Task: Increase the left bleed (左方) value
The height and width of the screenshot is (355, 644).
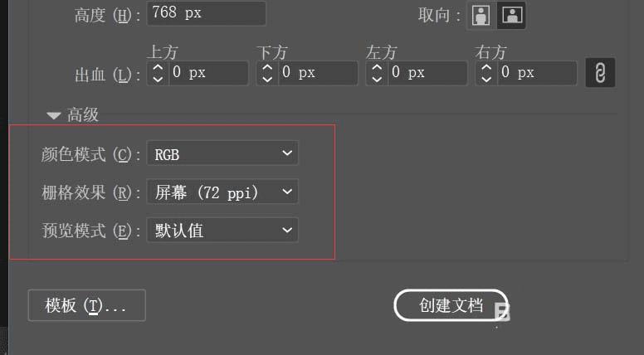Action: tap(377, 67)
